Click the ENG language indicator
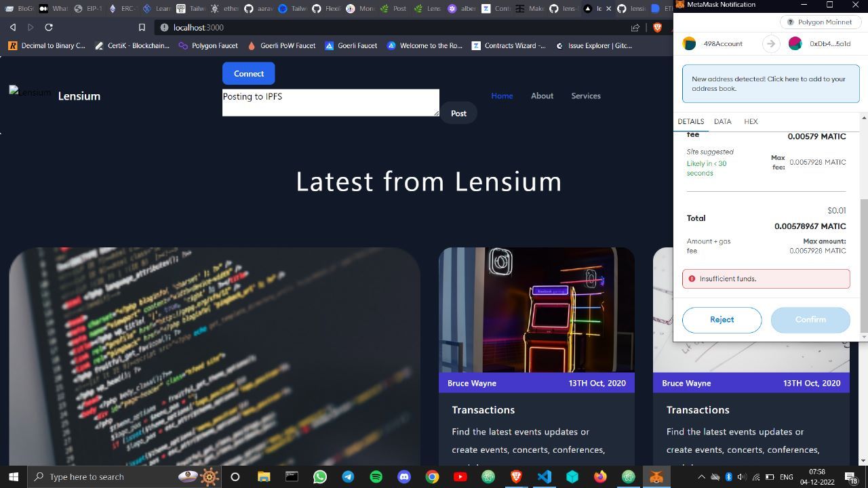The height and width of the screenshot is (488, 868). pos(786,476)
